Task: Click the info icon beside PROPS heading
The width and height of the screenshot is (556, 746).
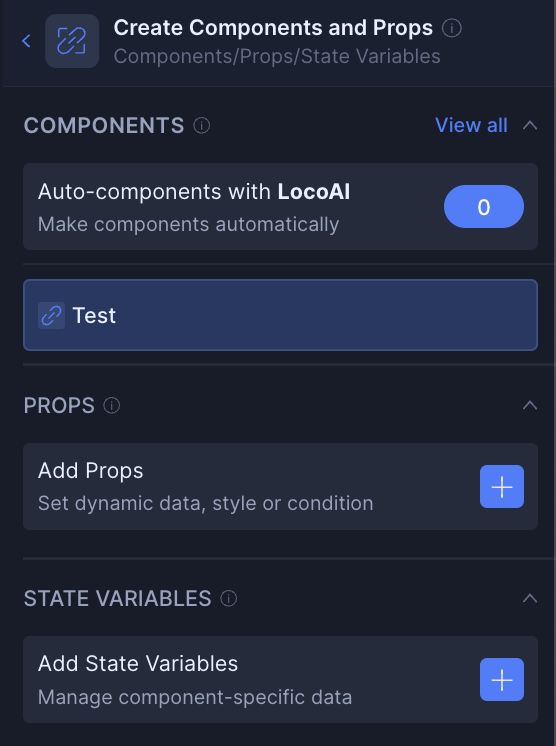Action: tap(112, 406)
